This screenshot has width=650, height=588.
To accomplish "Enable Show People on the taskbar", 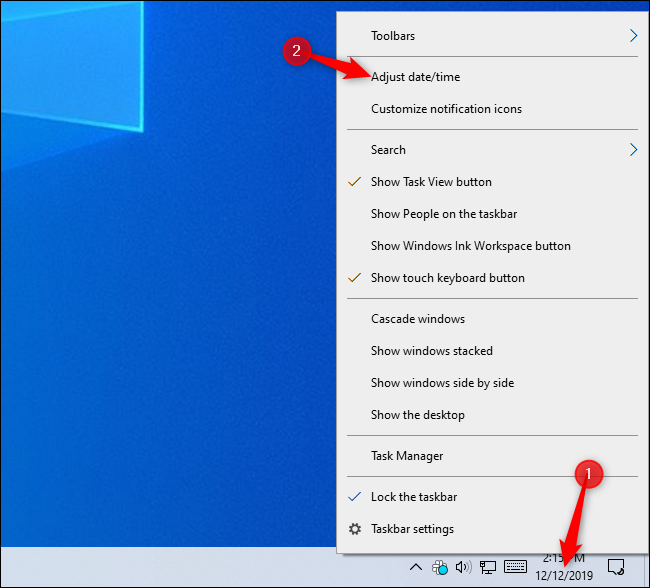I will pyautogui.click(x=492, y=214).
